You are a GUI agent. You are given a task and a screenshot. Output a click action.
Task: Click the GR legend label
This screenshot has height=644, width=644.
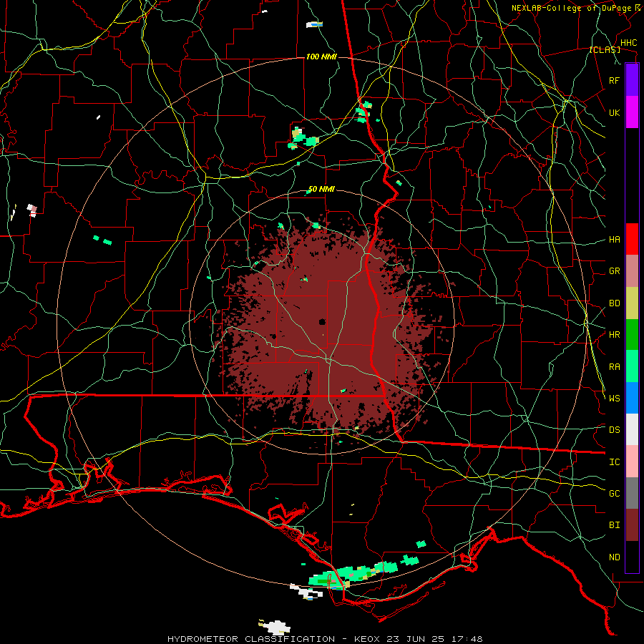coord(614,271)
